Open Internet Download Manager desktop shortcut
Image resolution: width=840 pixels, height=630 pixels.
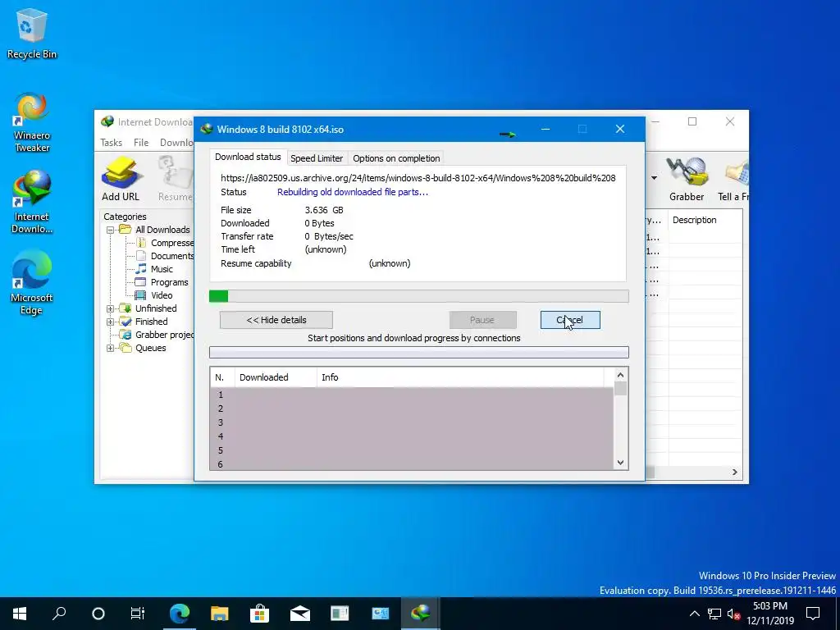point(32,202)
